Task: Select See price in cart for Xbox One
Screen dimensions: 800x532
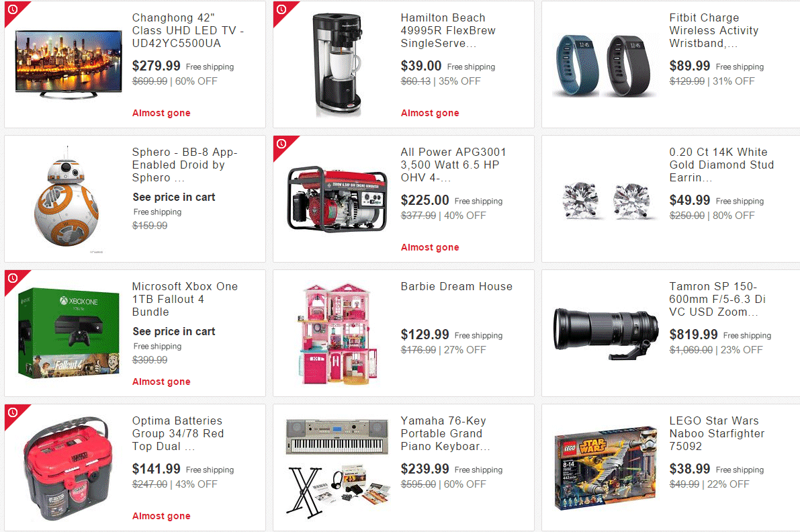Action: (x=174, y=332)
